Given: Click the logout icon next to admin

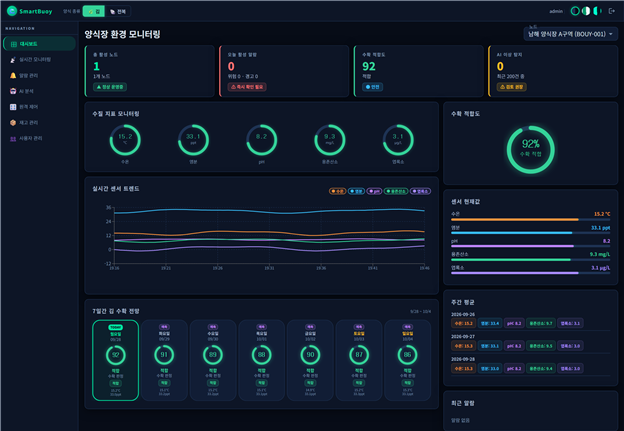Looking at the screenshot, I should click(612, 11).
